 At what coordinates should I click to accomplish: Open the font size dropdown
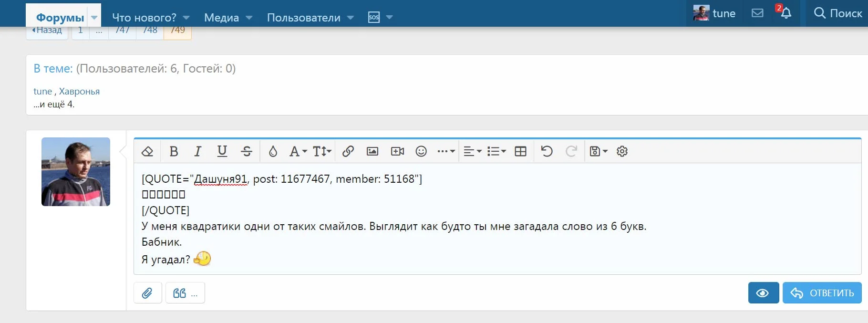click(x=322, y=152)
